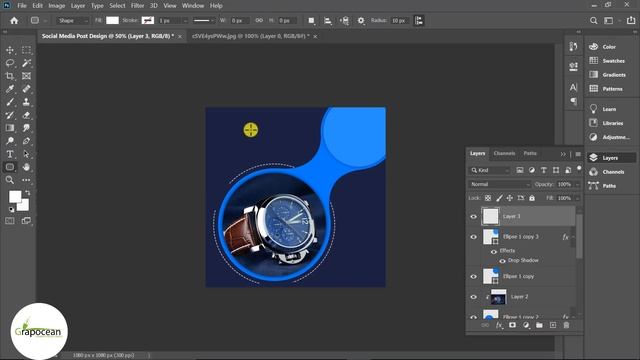Open the stroke width dropdown
The width and height of the screenshot is (640, 360).
pyautogui.click(x=185, y=20)
